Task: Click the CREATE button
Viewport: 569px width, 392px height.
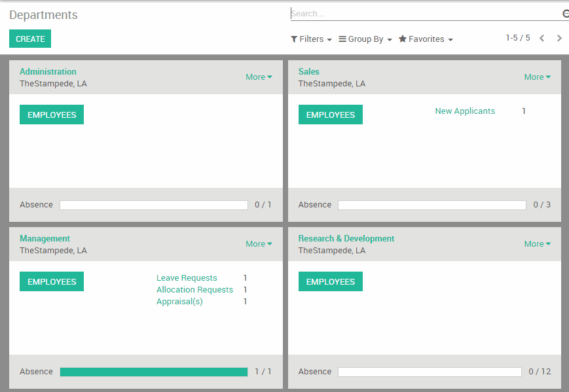Action: (30, 39)
